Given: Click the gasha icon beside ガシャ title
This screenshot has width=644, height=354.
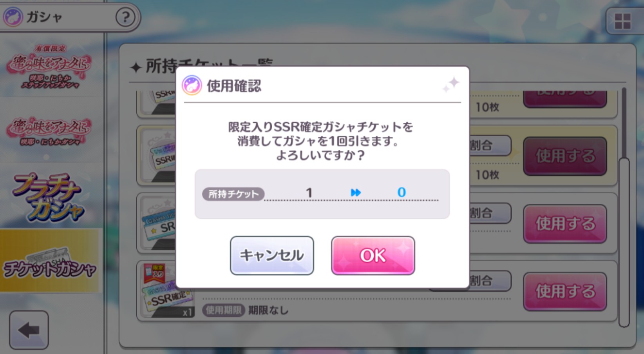Looking at the screenshot, I should pos(13,17).
